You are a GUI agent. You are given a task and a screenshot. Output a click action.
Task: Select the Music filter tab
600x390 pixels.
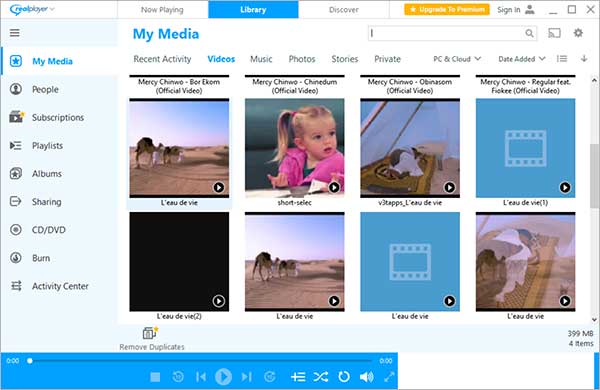261,59
